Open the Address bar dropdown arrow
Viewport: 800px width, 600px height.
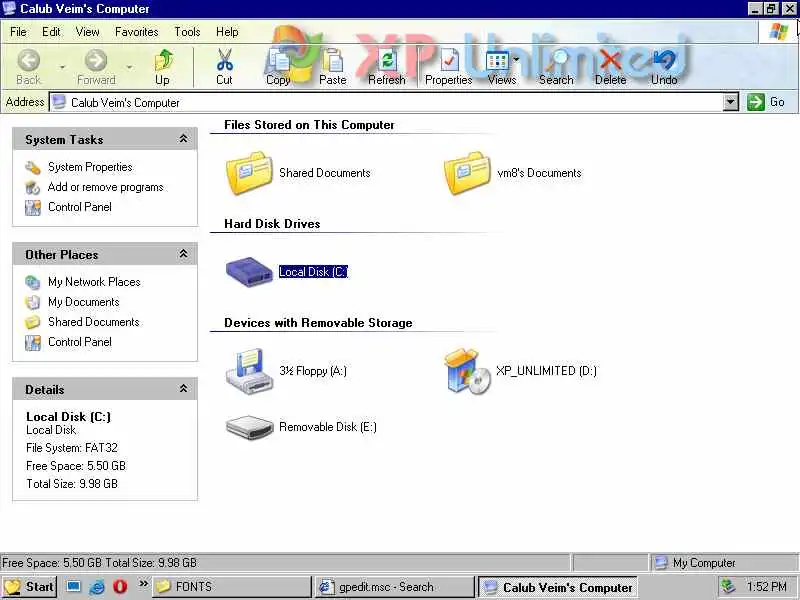[x=731, y=102]
